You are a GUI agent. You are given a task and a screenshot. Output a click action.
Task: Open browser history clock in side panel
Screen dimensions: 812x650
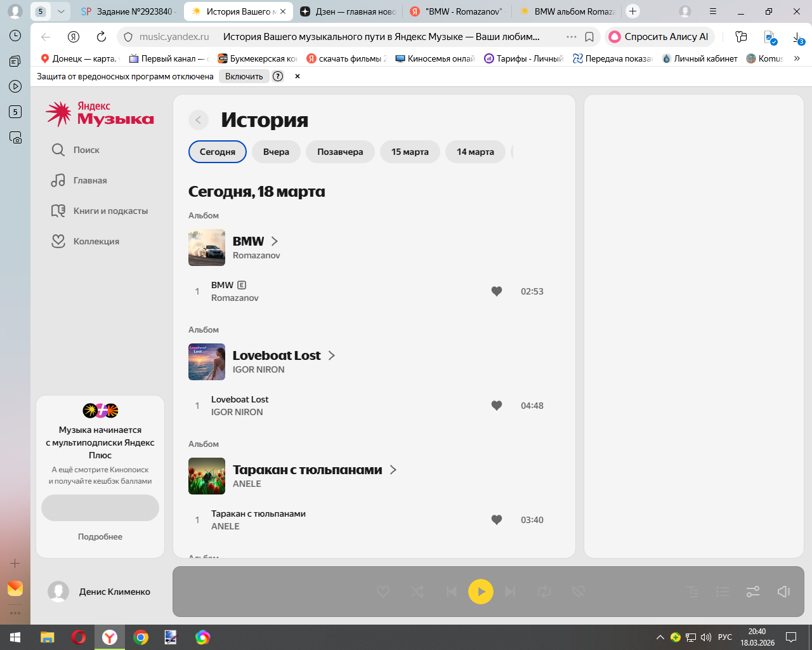click(15, 36)
